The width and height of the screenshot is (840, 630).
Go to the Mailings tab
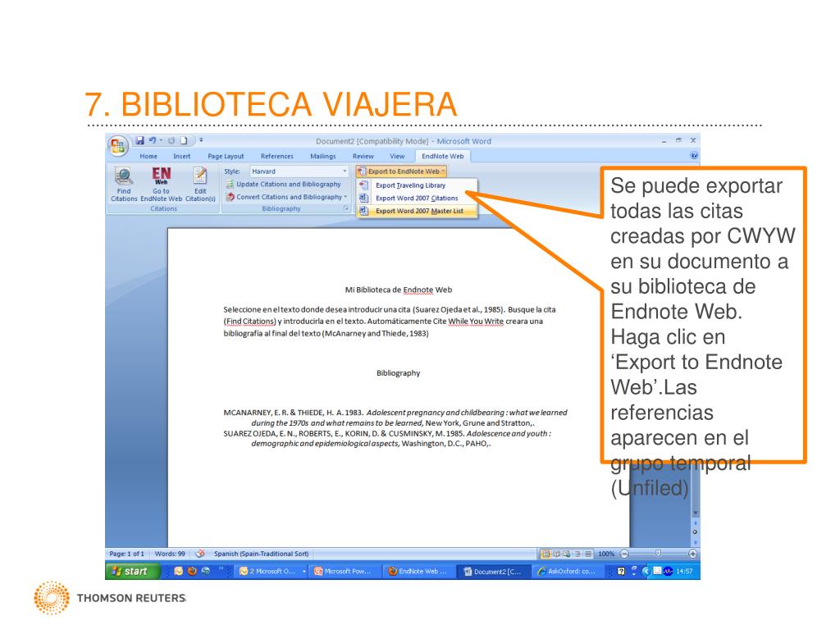coord(323,157)
